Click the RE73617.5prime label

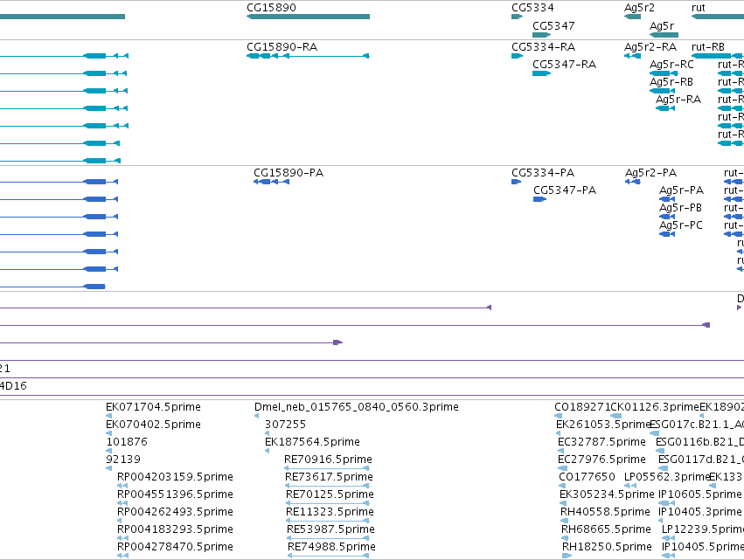click(x=329, y=476)
